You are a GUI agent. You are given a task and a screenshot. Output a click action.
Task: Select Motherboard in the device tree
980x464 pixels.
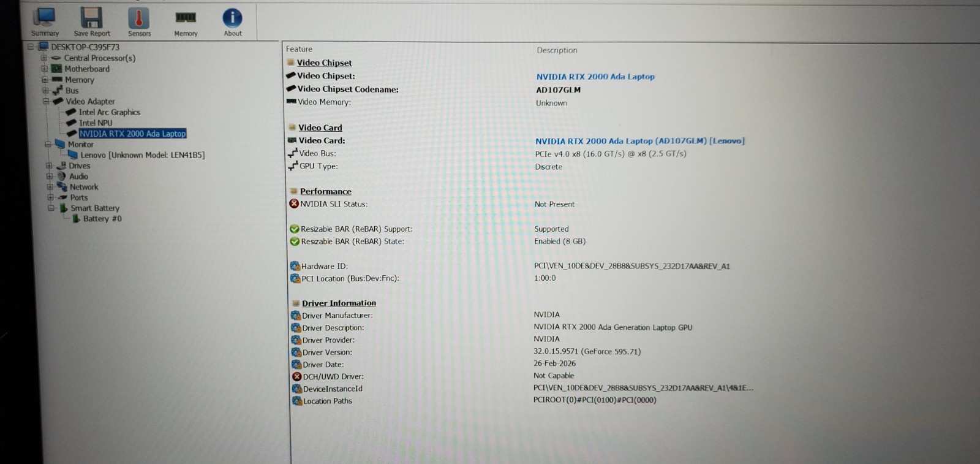(87, 69)
